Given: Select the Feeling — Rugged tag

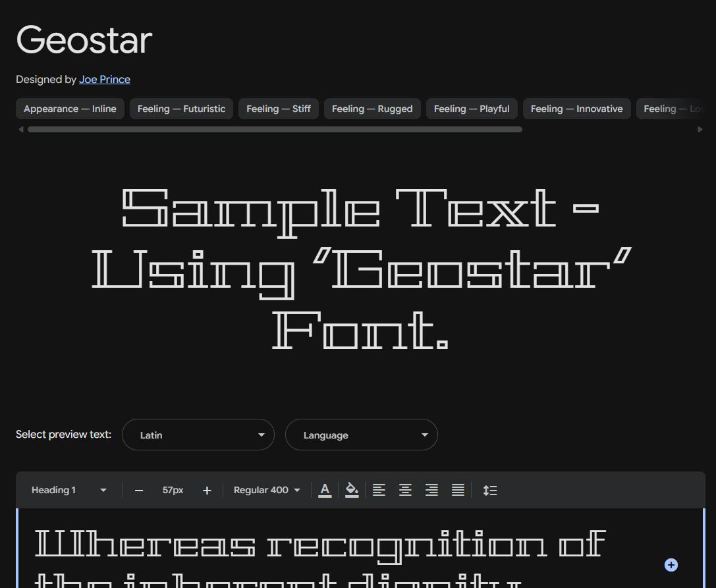Looking at the screenshot, I should [372, 109].
